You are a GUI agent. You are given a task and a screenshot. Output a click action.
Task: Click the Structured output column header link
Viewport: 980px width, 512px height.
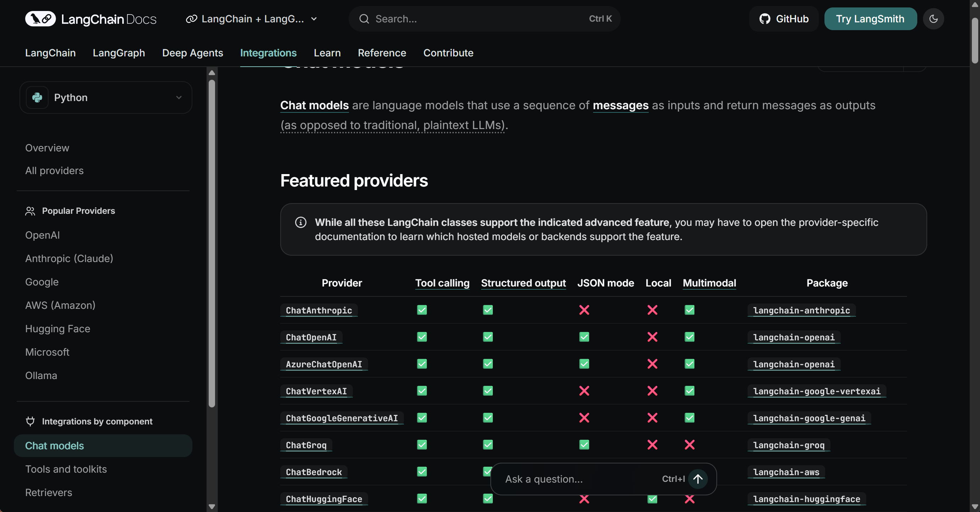[x=523, y=283]
